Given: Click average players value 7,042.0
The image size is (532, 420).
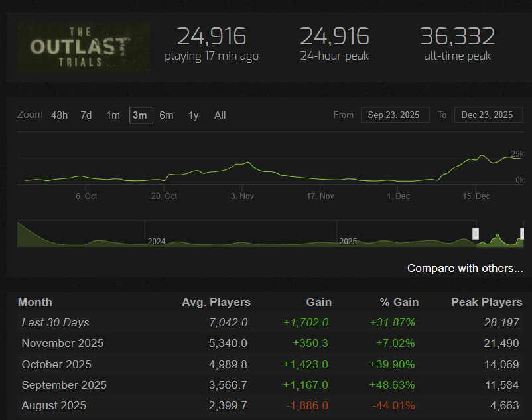Looking at the screenshot, I should tap(228, 322).
